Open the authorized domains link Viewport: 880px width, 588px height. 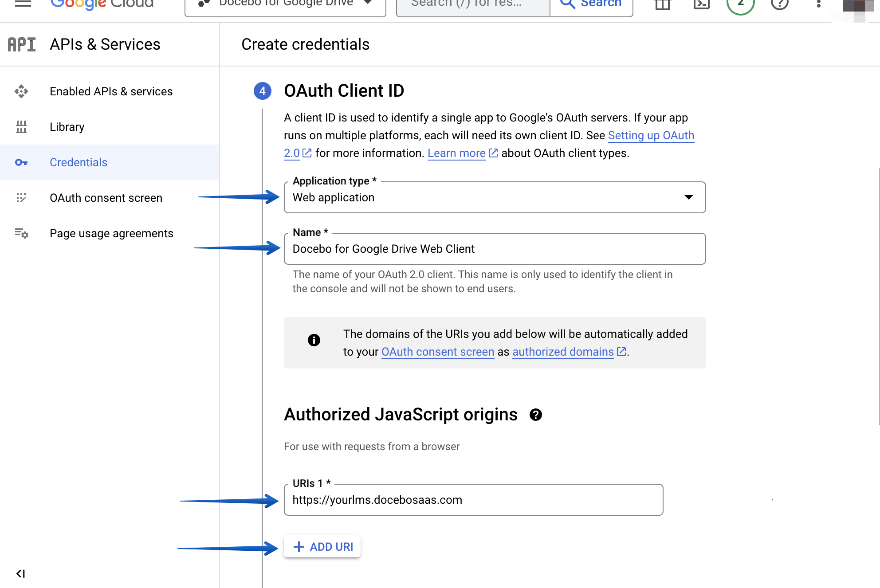point(562,352)
